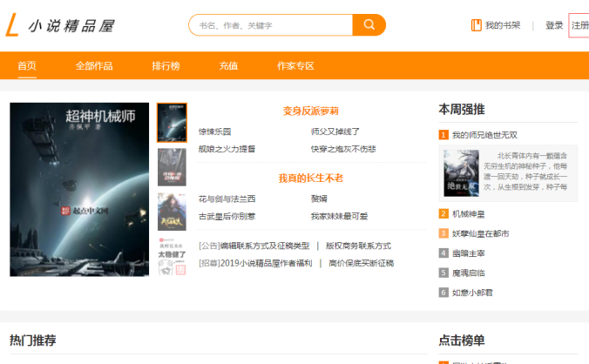The image size is (589, 364).
Task: Focus the book name search field
Action: coord(271,25)
